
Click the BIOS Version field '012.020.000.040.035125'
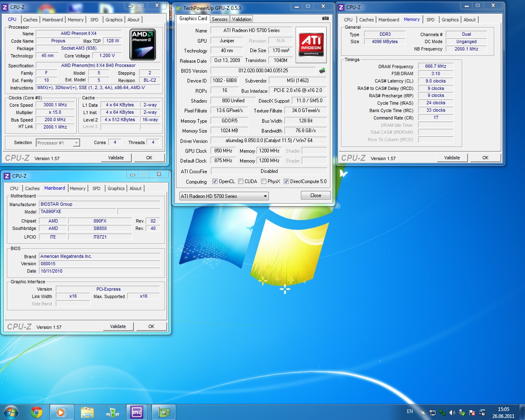point(263,71)
